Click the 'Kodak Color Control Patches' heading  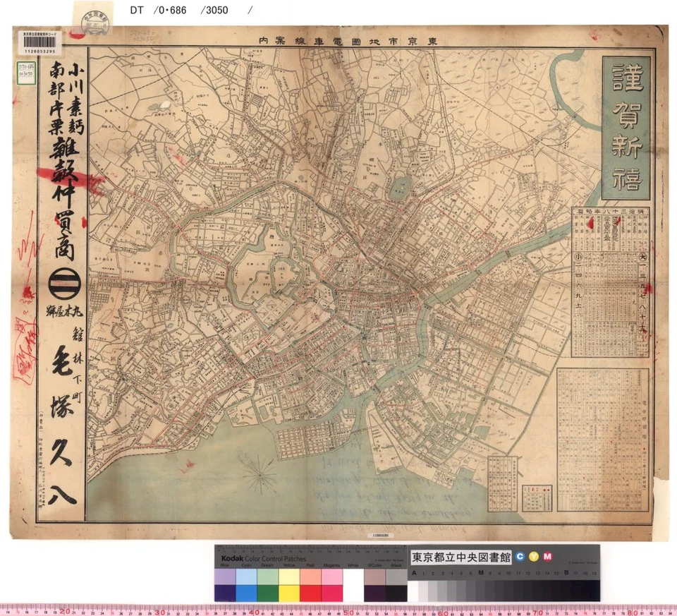tap(263, 558)
